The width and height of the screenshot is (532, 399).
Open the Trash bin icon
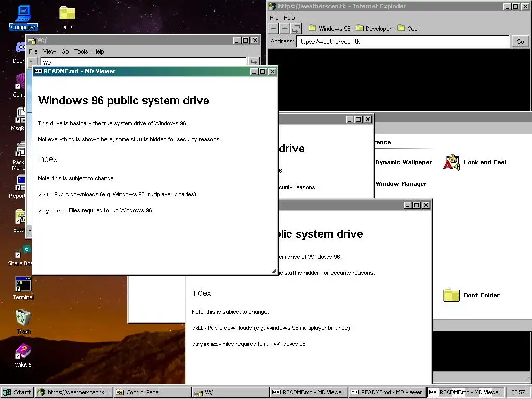23,321
